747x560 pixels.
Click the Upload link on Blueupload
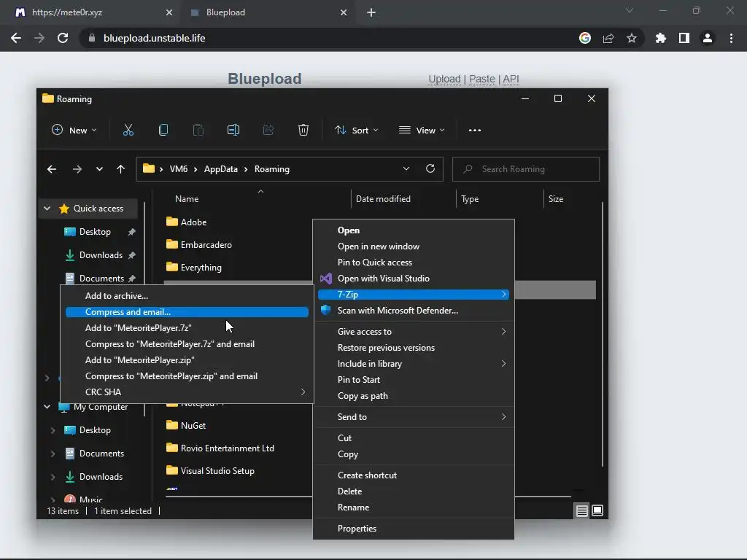point(444,79)
